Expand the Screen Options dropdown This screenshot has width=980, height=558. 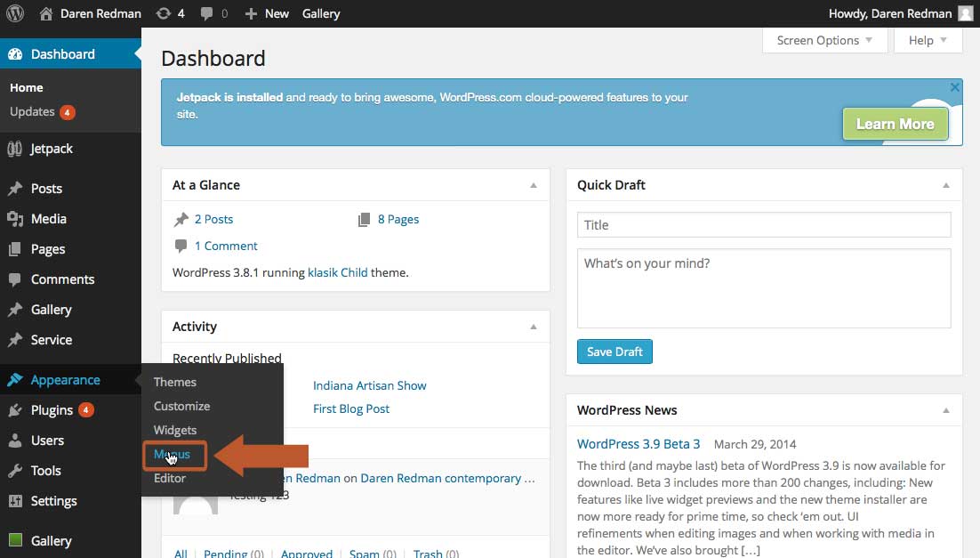point(824,41)
